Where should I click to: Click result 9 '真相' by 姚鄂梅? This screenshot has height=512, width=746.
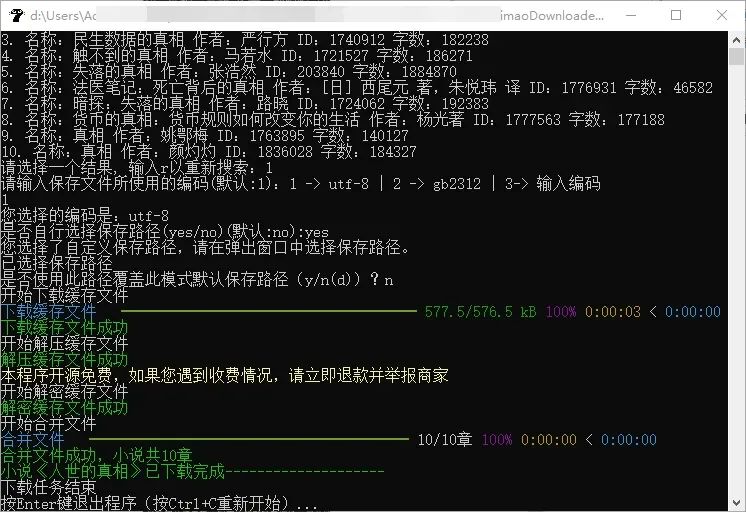pyautogui.click(x=205, y=136)
